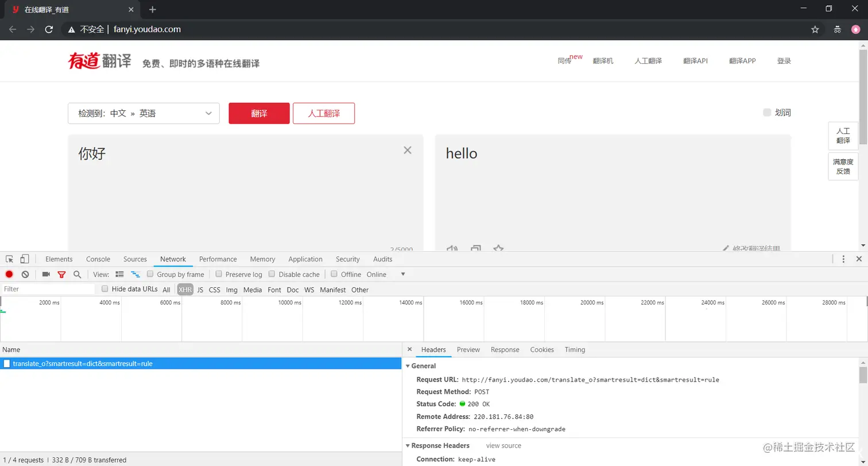Open the Online throttling dropdown
Image resolution: width=868 pixels, height=466 pixels.
pos(386,274)
